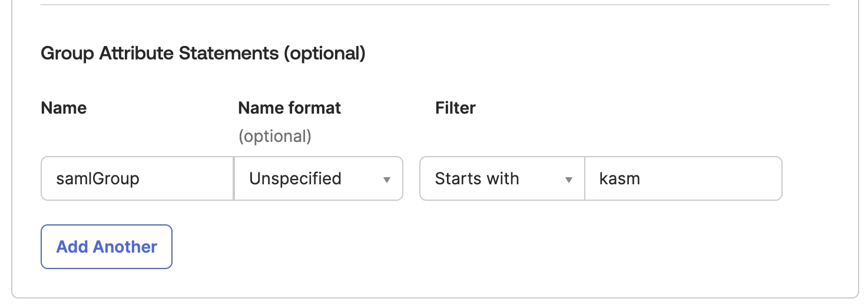The height and width of the screenshot is (305, 868).
Task: Click the Name format dropdown arrow
Action: pos(387,179)
